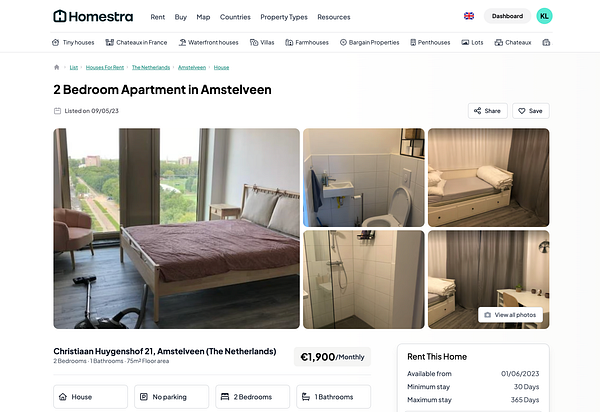
Task: Select the Waterfront houses category
Action: tap(209, 42)
